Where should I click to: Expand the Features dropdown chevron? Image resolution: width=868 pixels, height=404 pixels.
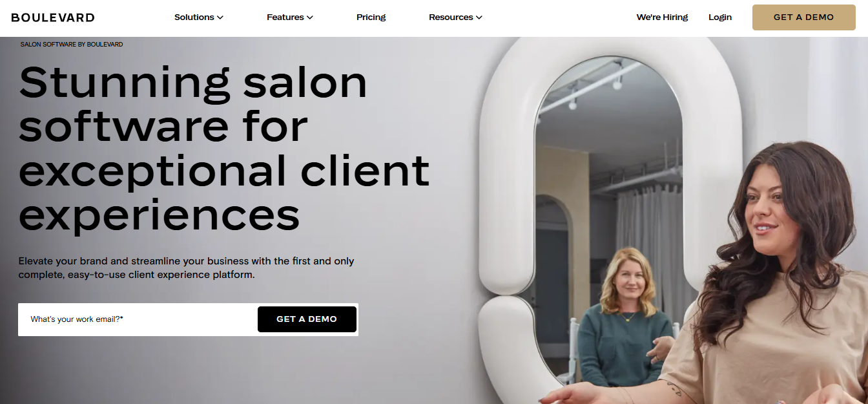[x=310, y=17]
